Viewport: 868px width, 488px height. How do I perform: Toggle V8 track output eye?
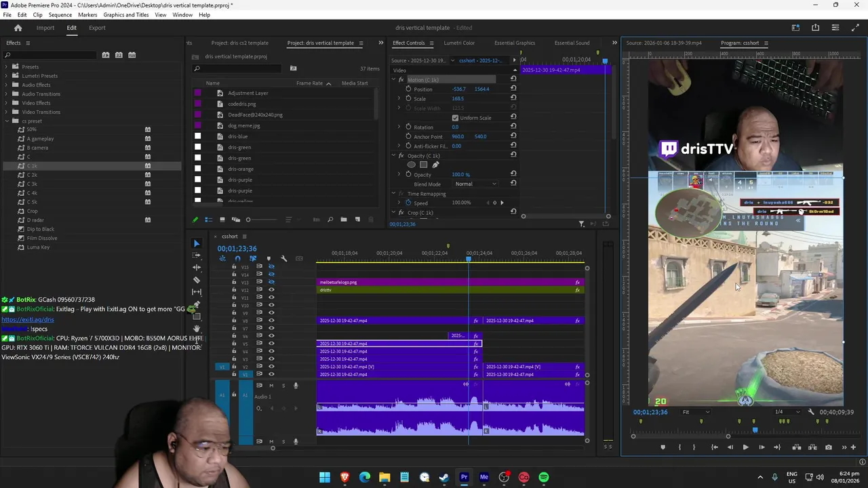pyautogui.click(x=271, y=321)
